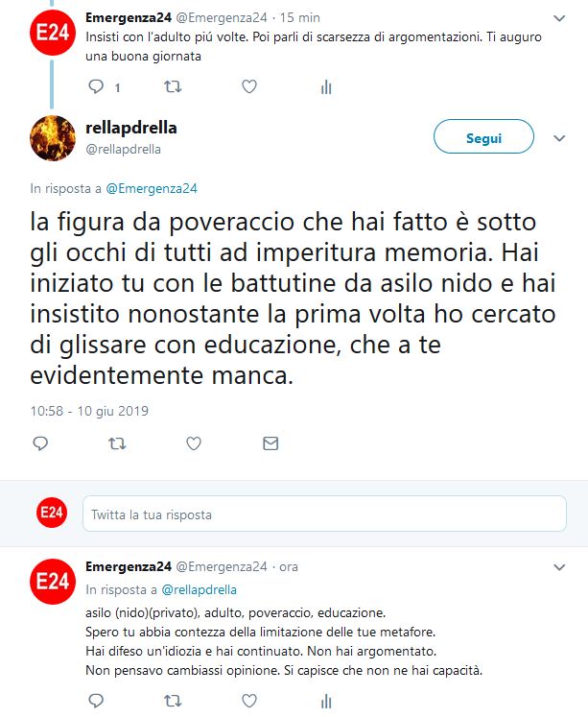Retweet the top Emergenza24 tweet
Viewport: 588px width, 717px height.
click(x=173, y=86)
